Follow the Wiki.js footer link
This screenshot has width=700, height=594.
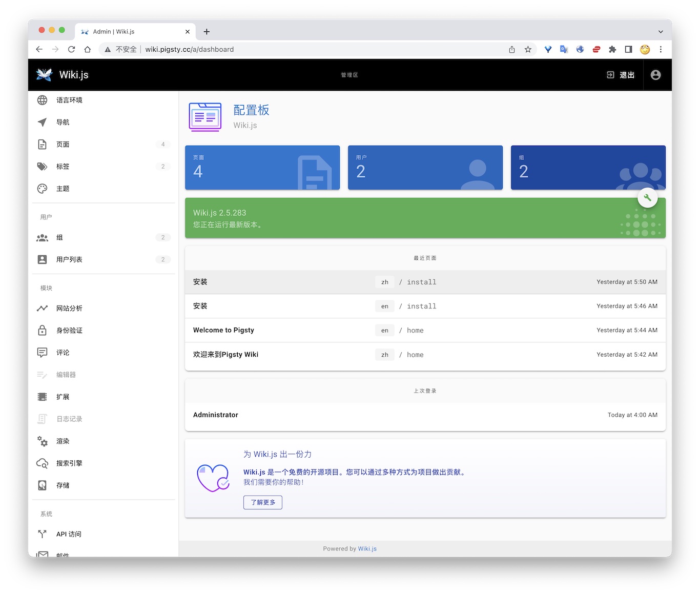pos(367,548)
